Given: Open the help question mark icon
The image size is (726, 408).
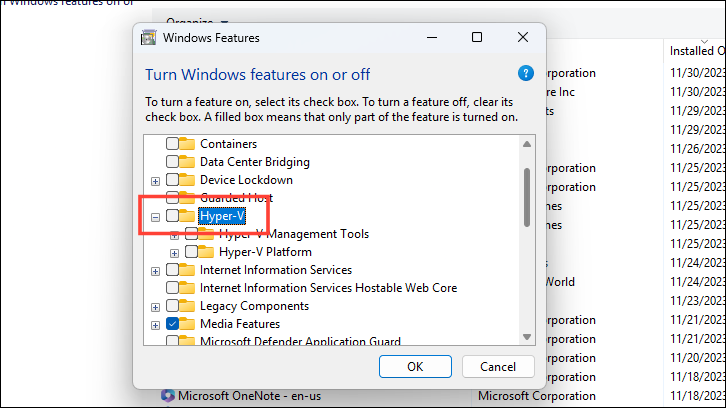Looking at the screenshot, I should click(526, 73).
